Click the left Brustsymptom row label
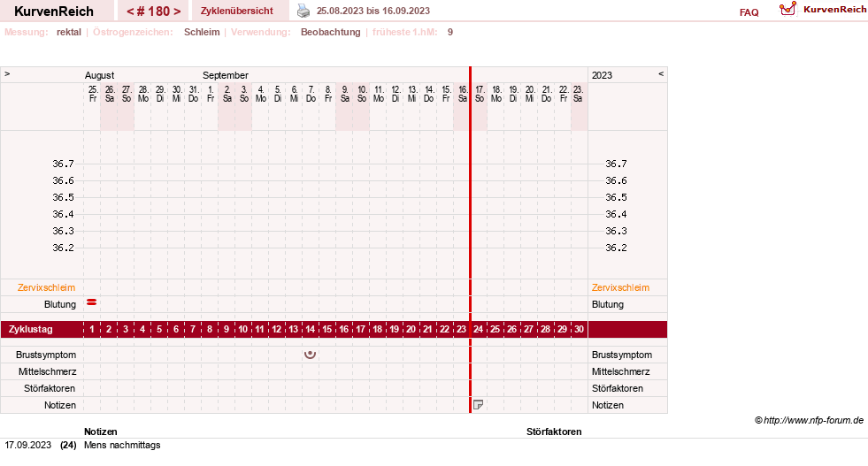This screenshot has height=466, width=868. 46,355
